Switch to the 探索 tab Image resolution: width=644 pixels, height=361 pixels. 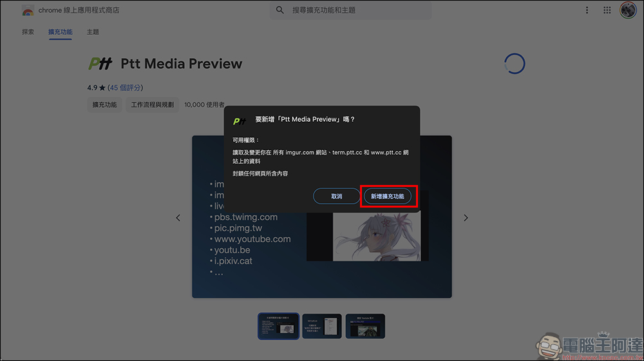tap(28, 32)
